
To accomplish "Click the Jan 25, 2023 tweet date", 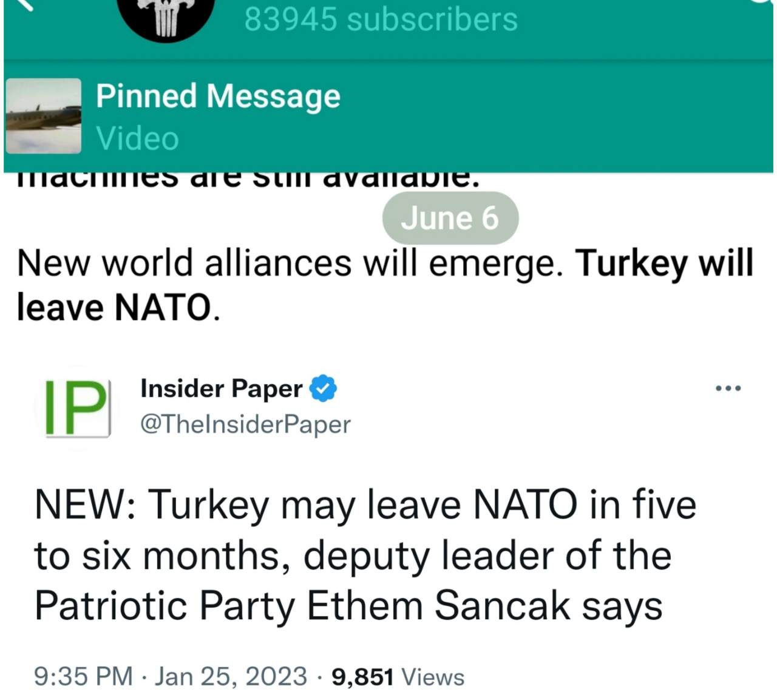I will pyautogui.click(x=231, y=676).
